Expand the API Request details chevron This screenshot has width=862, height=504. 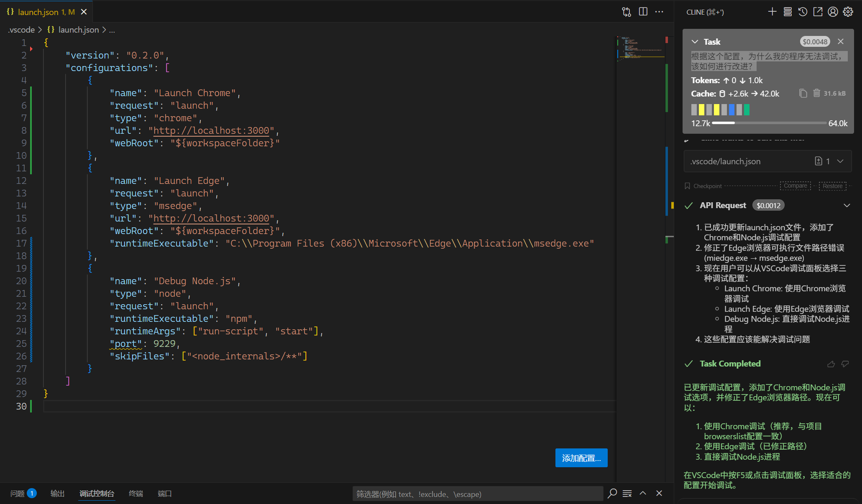coord(847,205)
